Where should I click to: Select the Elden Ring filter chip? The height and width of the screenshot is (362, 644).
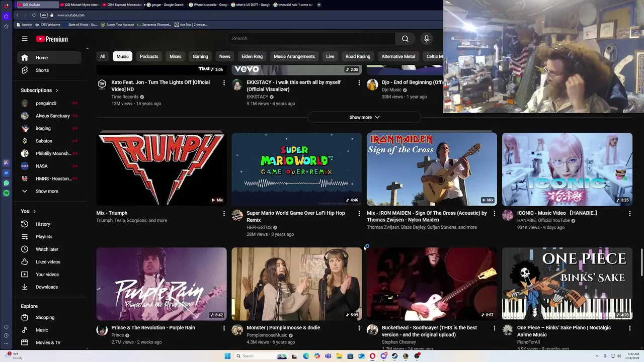click(x=252, y=56)
